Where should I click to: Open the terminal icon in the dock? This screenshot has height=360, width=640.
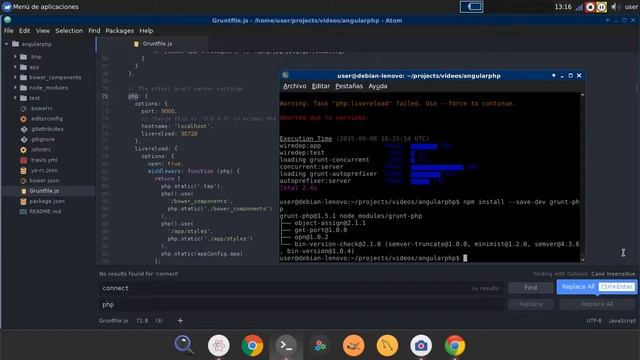(x=286, y=346)
